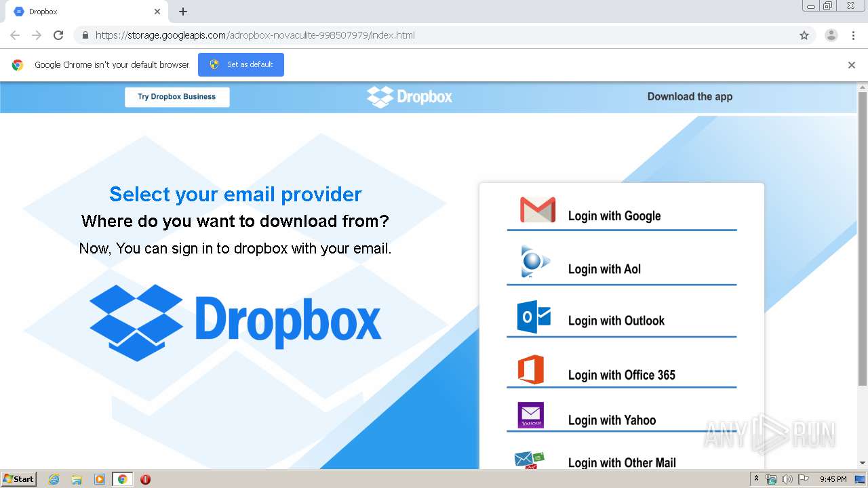Click the browser forward arrow

[37, 35]
